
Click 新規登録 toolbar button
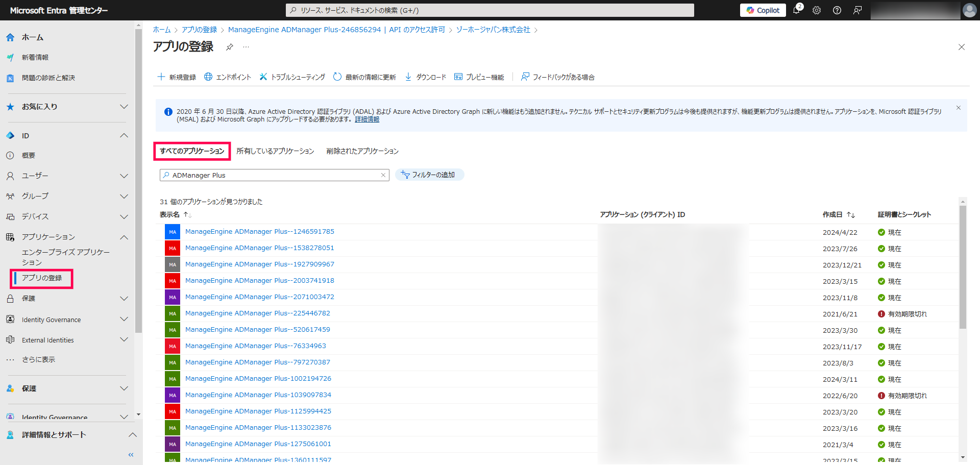click(177, 77)
